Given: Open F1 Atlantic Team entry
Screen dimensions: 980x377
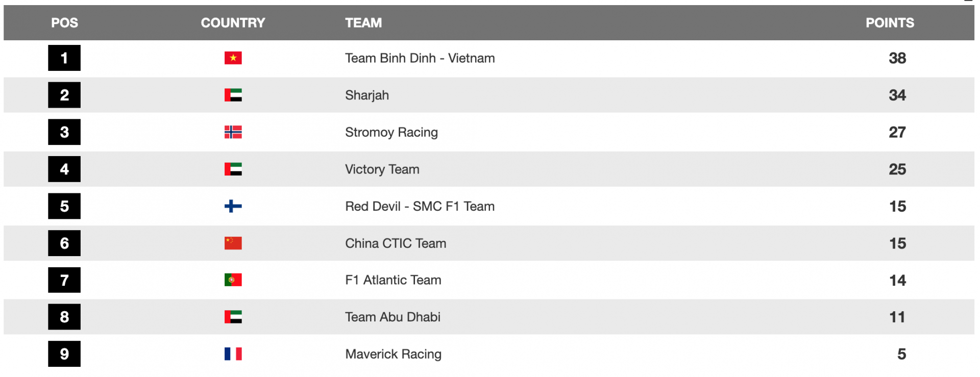Looking at the screenshot, I should point(393,280).
